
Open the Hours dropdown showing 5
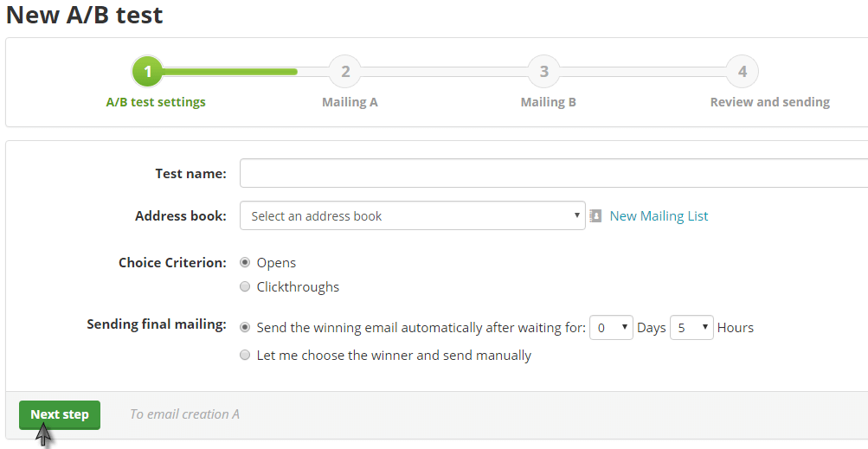pyautogui.click(x=691, y=328)
